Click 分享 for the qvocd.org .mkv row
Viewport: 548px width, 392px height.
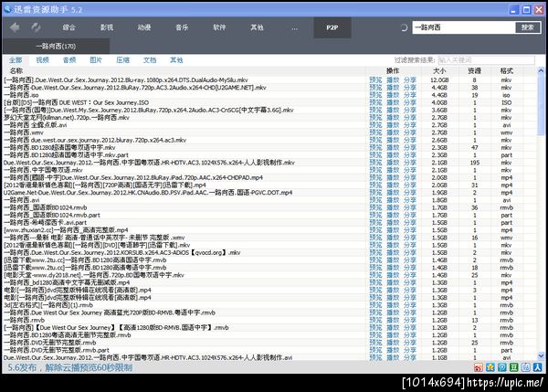click(x=410, y=252)
